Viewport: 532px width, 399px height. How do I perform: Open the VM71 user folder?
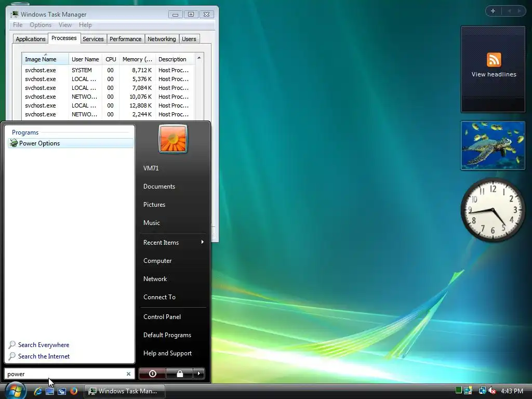click(151, 168)
